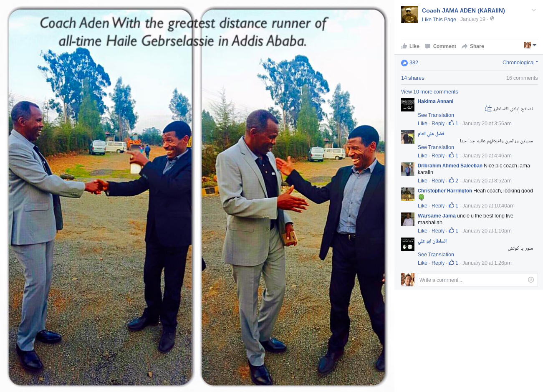The width and height of the screenshot is (543, 392).
Task: Reply to Christopher Harrington's comment
Action: (x=438, y=206)
